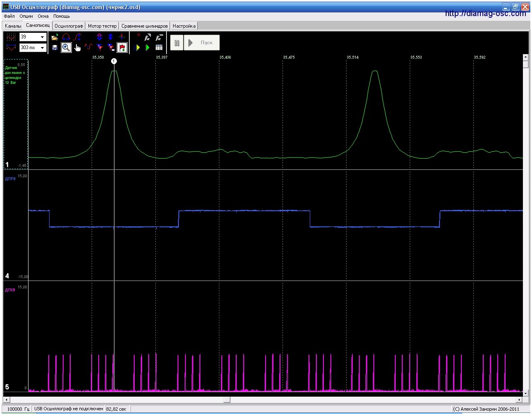The width and height of the screenshot is (532, 414).
Task: Switch to the Мотор тестер tab
Action: [x=102, y=26]
